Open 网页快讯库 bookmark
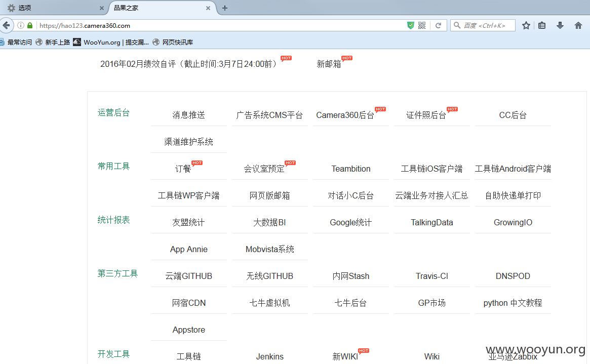This screenshot has width=590, height=364. 173,42
